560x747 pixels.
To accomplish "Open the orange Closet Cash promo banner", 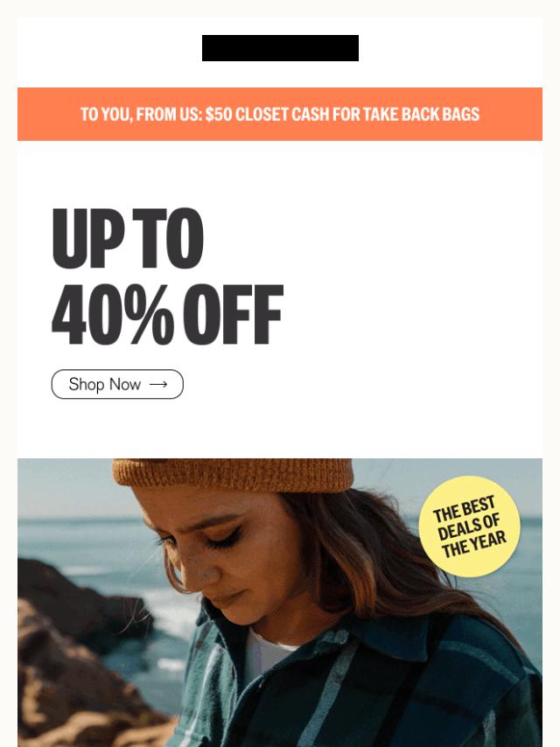I will tap(280, 114).
